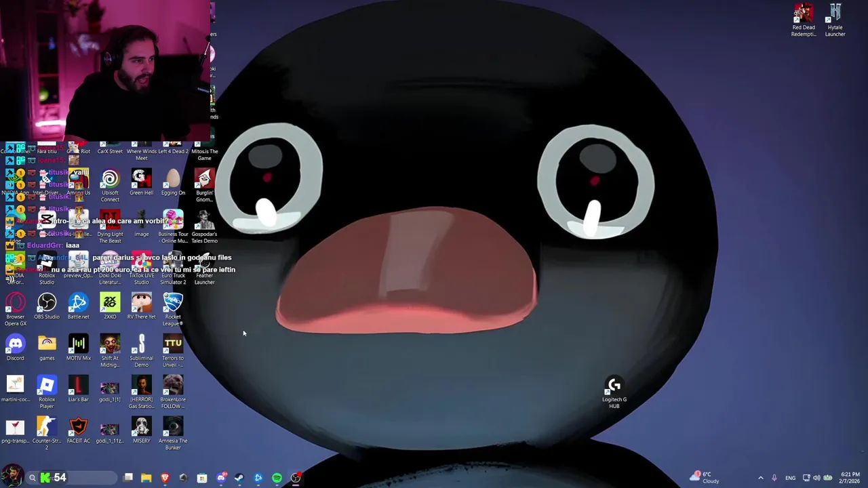This screenshot has width=868, height=488.
Task: Open Mitos.is The Game icon
Action: 204,152
